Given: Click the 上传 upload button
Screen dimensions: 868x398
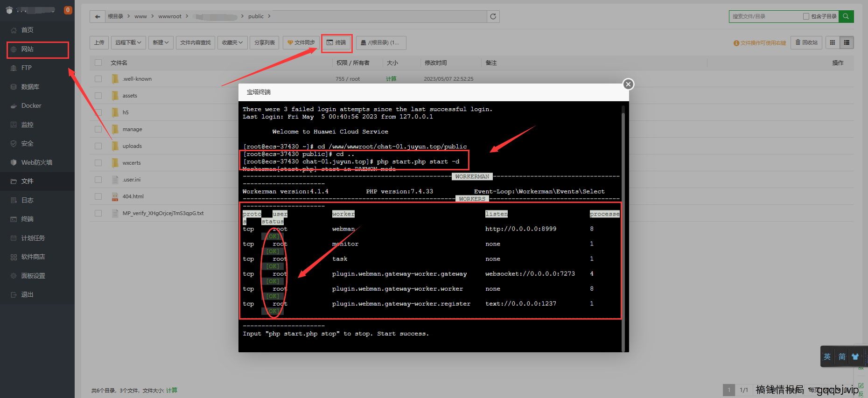Looking at the screenshot, I should [99, 42].
